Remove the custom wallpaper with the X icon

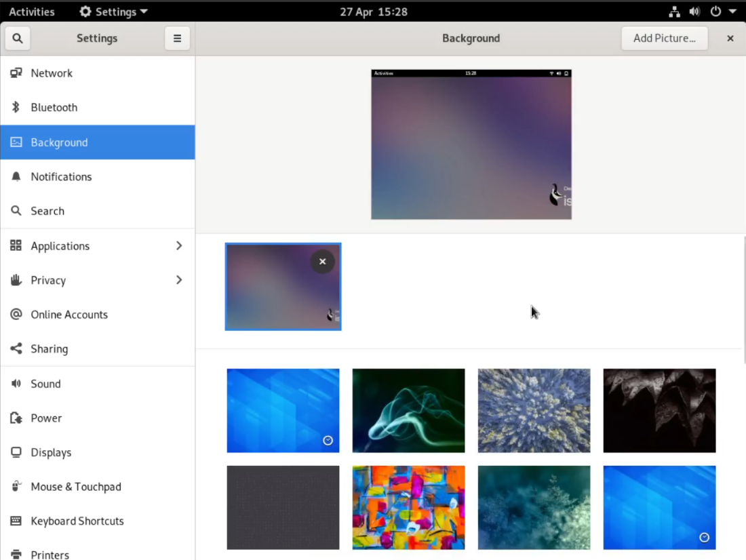pos(322,262)
